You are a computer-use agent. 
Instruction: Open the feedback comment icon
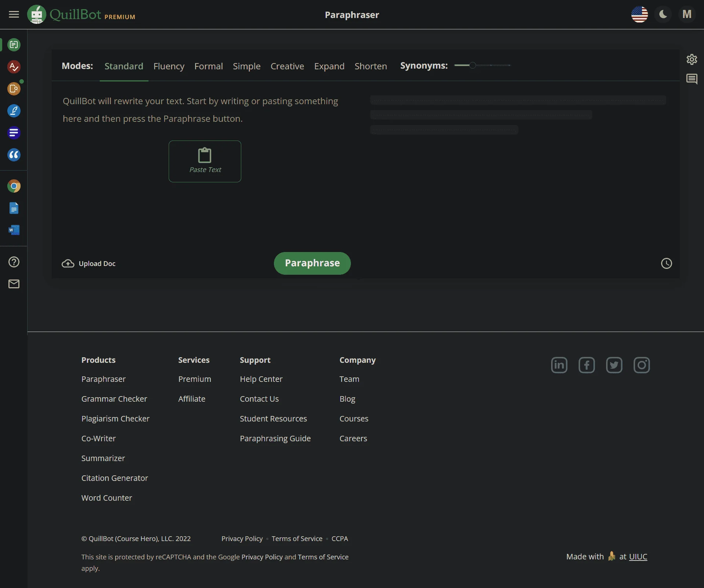click(692, 79)
